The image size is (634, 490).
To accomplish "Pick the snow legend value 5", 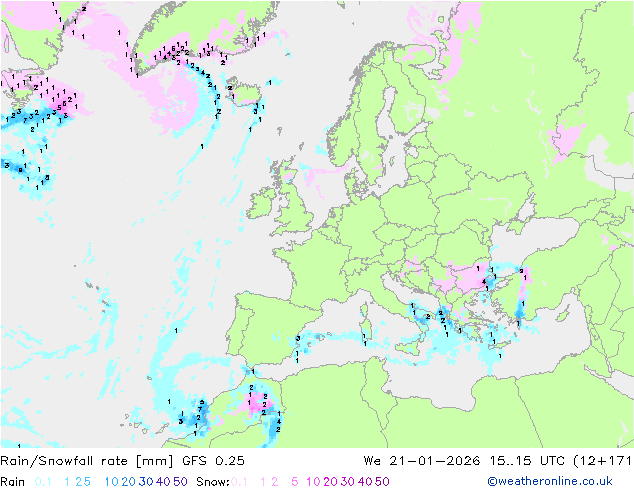I will click(295, 482).
